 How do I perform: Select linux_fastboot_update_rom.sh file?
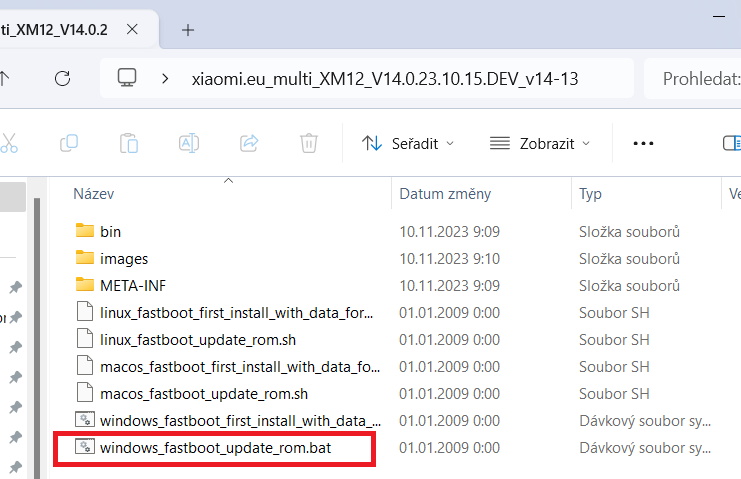point(198,340)
